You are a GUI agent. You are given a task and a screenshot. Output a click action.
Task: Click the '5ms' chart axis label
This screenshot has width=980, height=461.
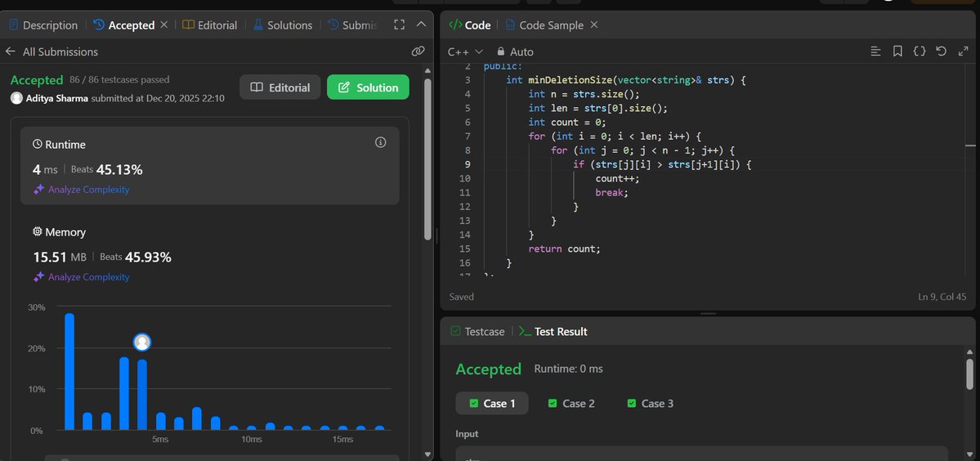coord(160,440)
